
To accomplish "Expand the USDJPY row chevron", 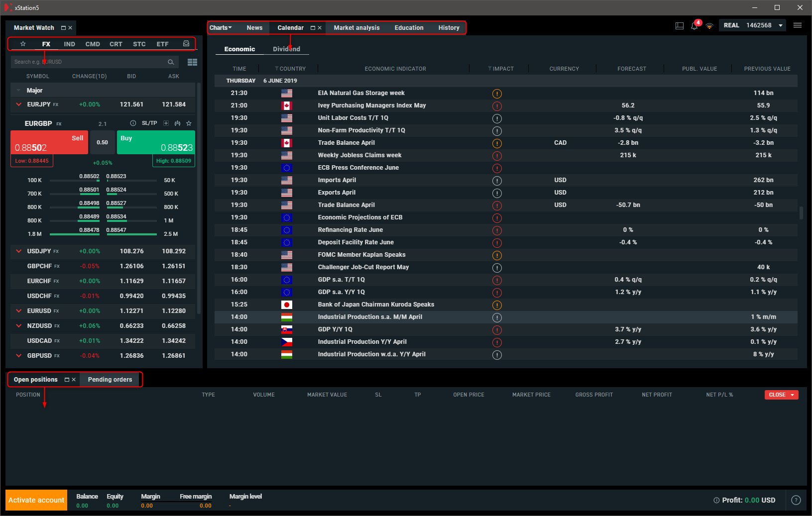I will [x=19, y=251].
